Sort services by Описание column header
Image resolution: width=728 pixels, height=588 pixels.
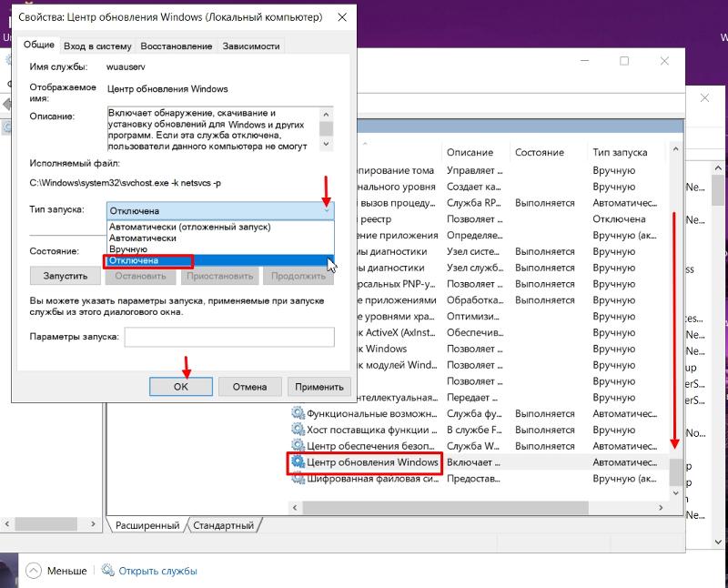click(475, 152)
